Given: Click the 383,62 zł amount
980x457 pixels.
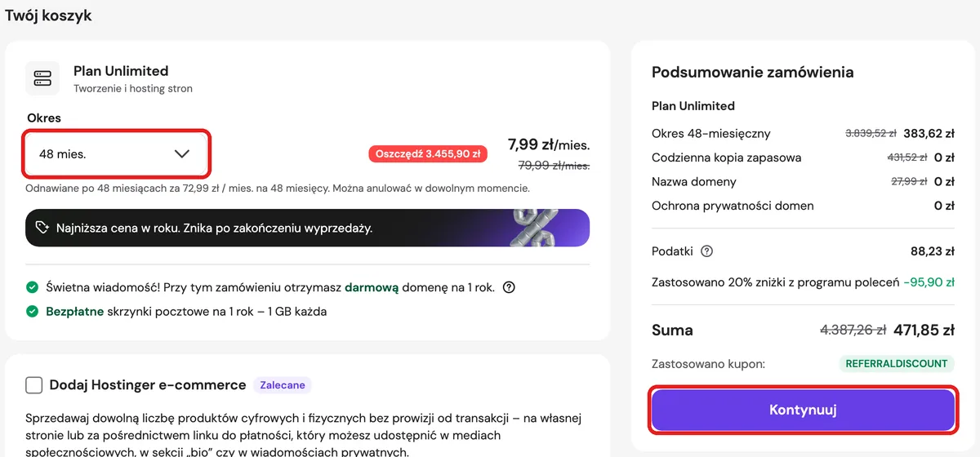Looking at the screenshot, I should [x=929, y=134].
